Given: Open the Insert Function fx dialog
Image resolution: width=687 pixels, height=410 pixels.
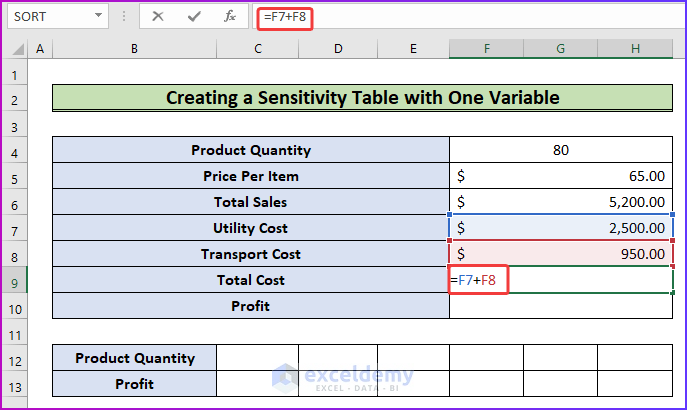Looking at the screenshot, I should (x=230, y=17).
